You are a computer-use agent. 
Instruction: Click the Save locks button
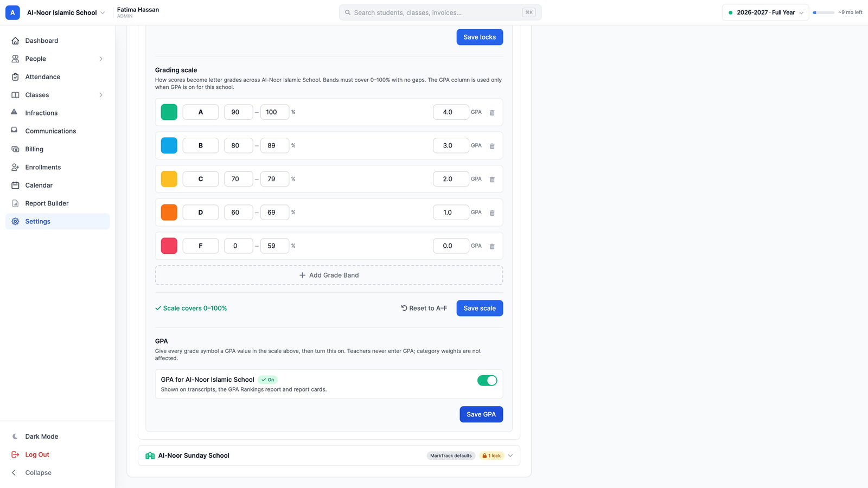click(480, 37)
